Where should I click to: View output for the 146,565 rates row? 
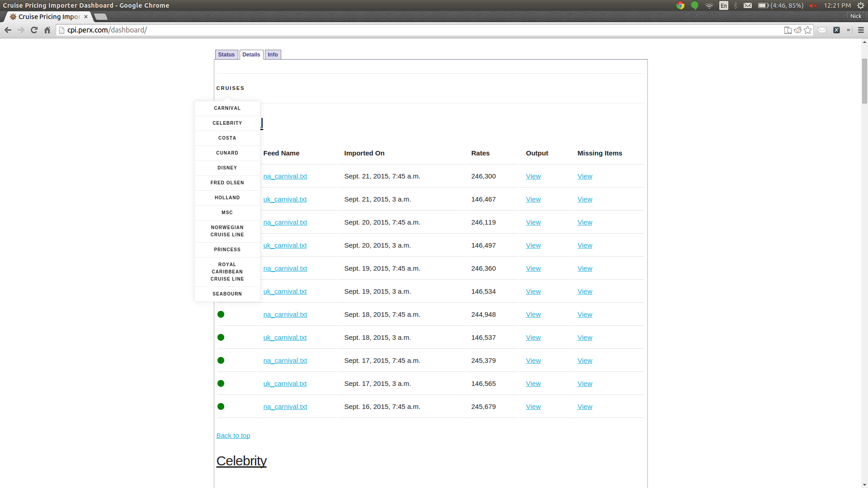pos(533,384)
